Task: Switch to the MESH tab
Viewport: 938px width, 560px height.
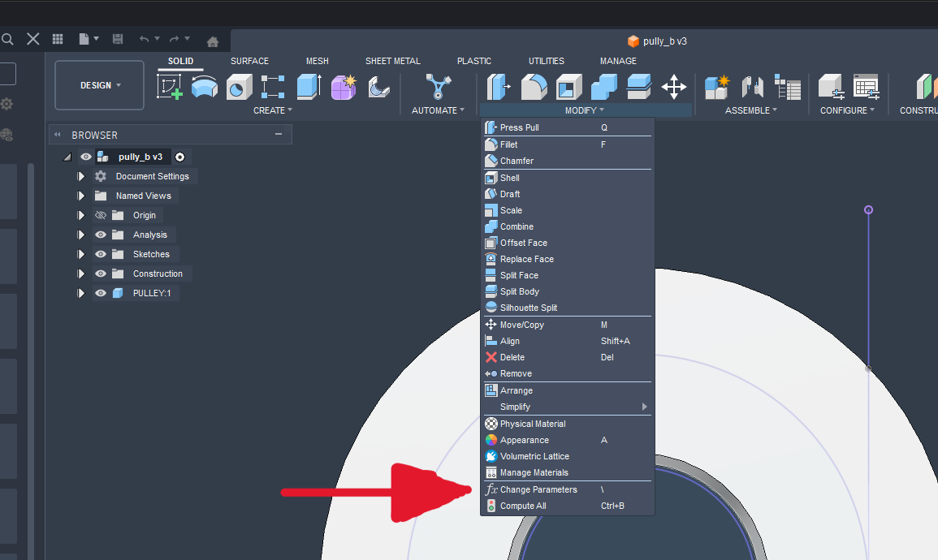Action: [317, 61]
